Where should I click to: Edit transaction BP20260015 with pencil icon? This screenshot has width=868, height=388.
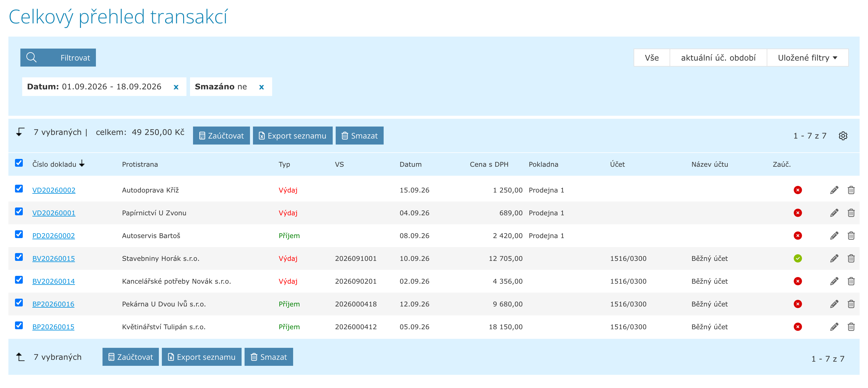pos(834,327)
